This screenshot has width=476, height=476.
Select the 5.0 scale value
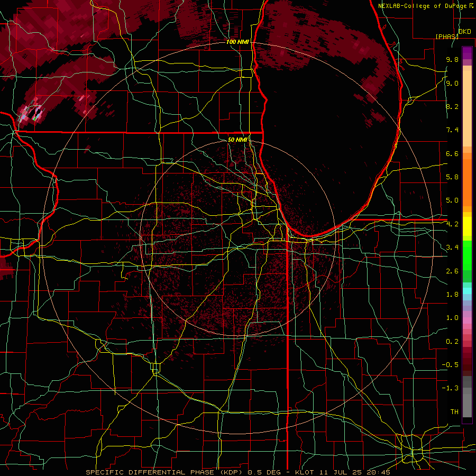point(452,200)
